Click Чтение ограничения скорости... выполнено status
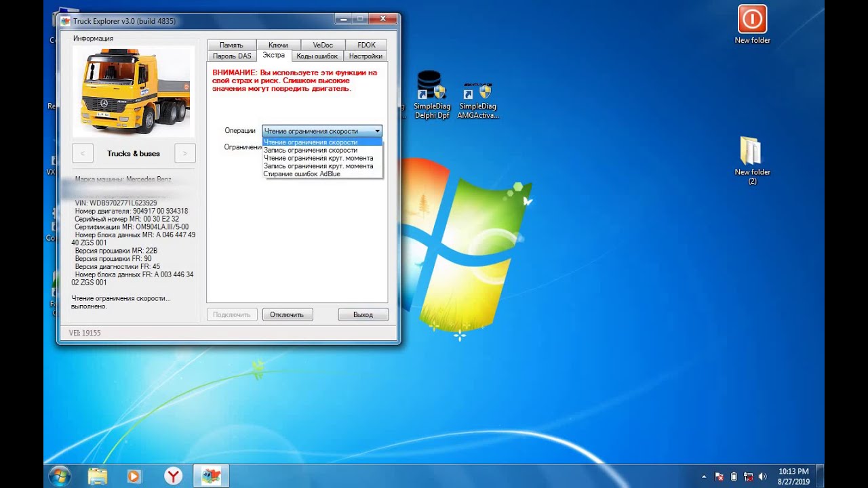 click(121, 302)
